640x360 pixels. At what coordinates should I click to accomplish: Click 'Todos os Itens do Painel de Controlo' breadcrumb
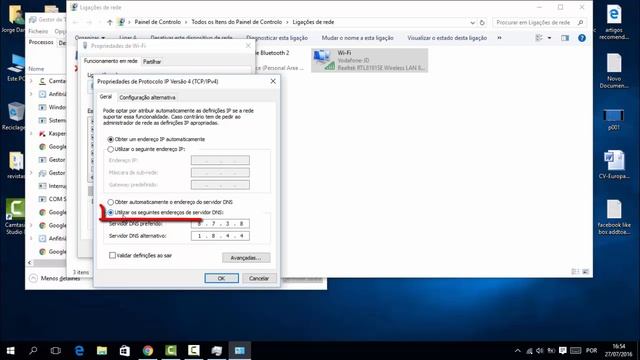point(237,22)
